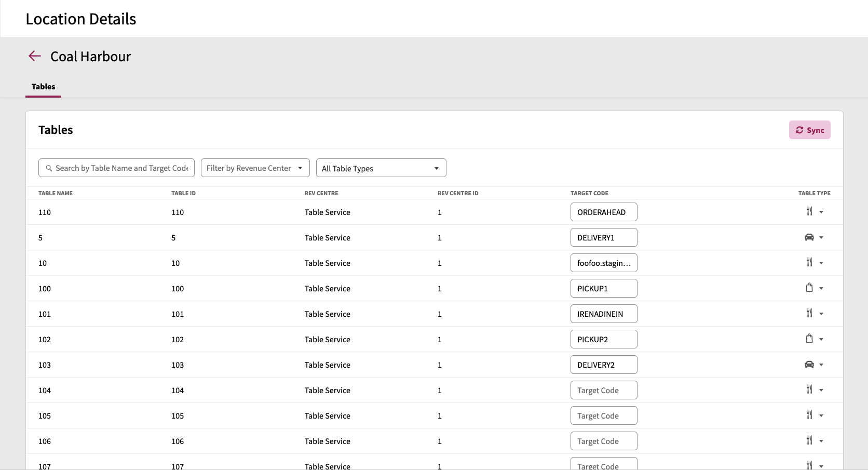Click the search magnifier icon in table search
Viewport: 868px width, 470px height.
(49, 168)
